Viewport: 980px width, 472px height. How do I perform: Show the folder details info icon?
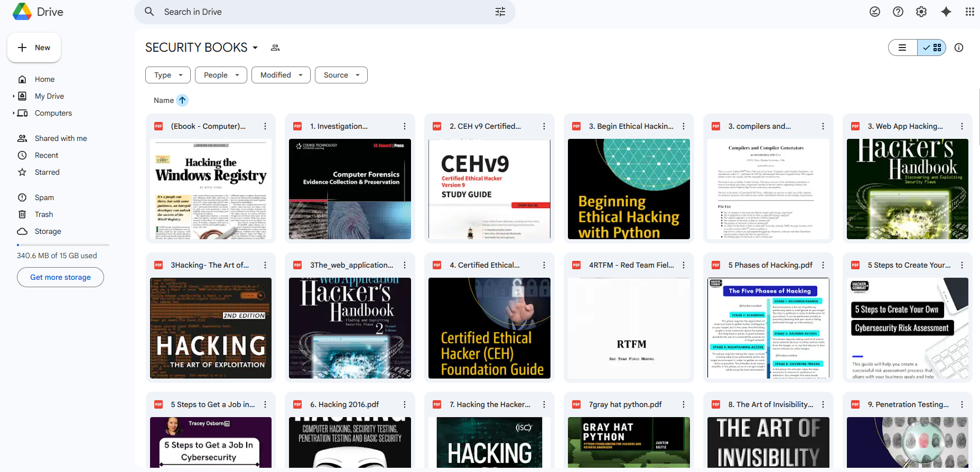click(x=959, y=48)
